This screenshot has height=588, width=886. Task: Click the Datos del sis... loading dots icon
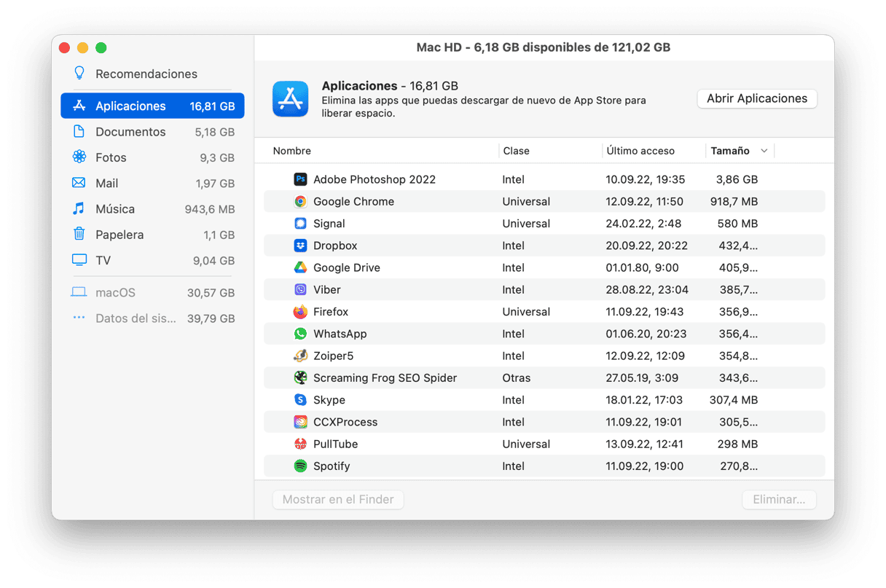(79, 318)
